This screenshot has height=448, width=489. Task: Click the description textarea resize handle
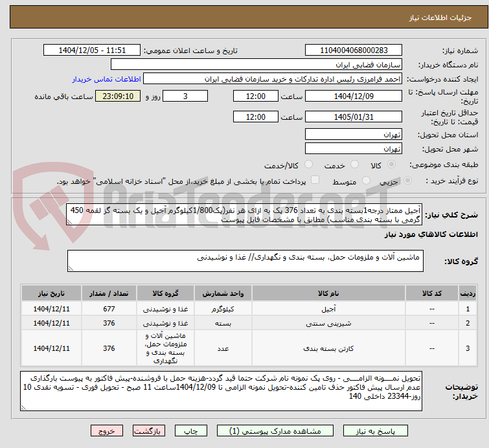coord(69,221)
